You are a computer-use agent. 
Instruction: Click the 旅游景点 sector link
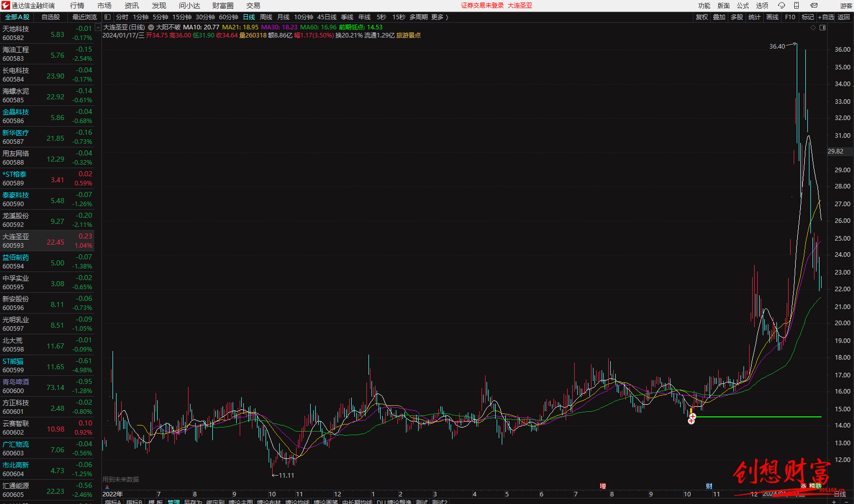point(409,35)
